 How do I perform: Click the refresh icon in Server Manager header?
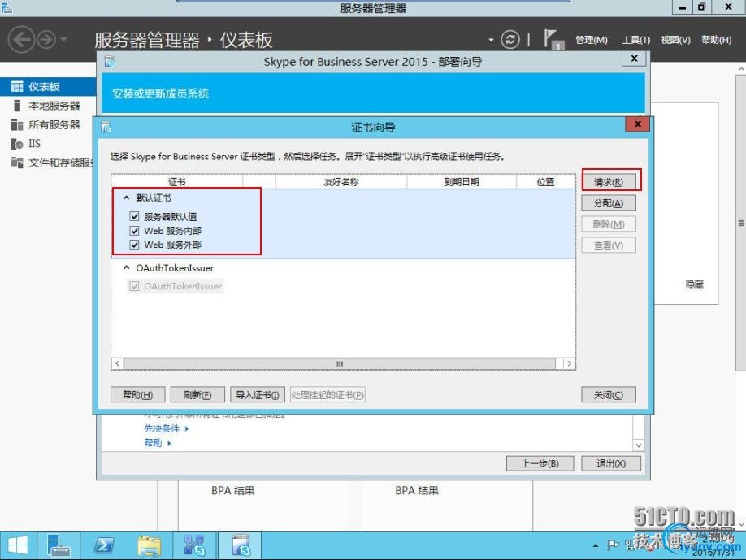coord(510,40)
